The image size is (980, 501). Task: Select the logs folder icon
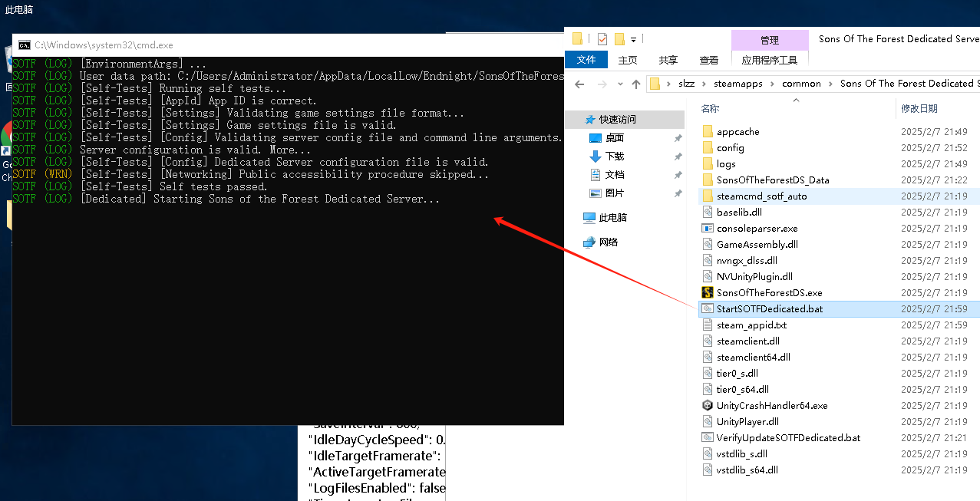tap(708, 164)
